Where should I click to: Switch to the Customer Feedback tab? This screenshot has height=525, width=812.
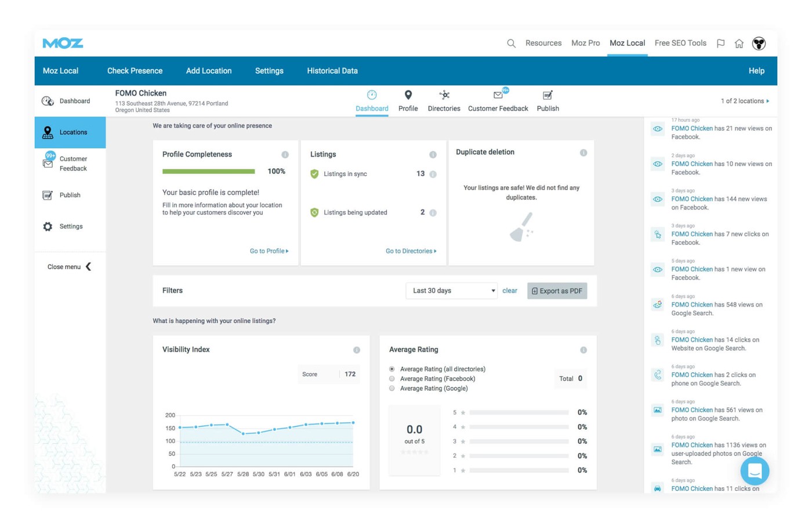click(498, 102)
